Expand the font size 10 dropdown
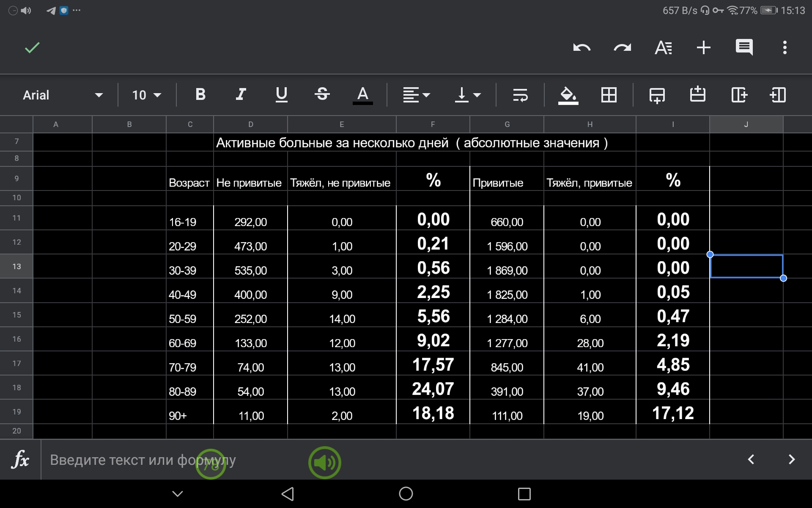The height and width of the screenshot is (508, 812). click(146, 95)
